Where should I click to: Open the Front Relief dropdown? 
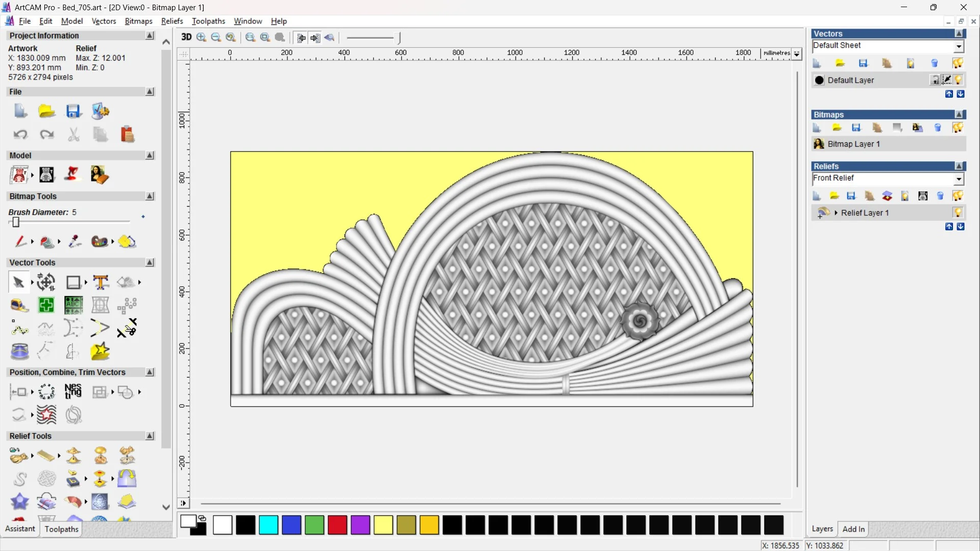pos(959,179)
